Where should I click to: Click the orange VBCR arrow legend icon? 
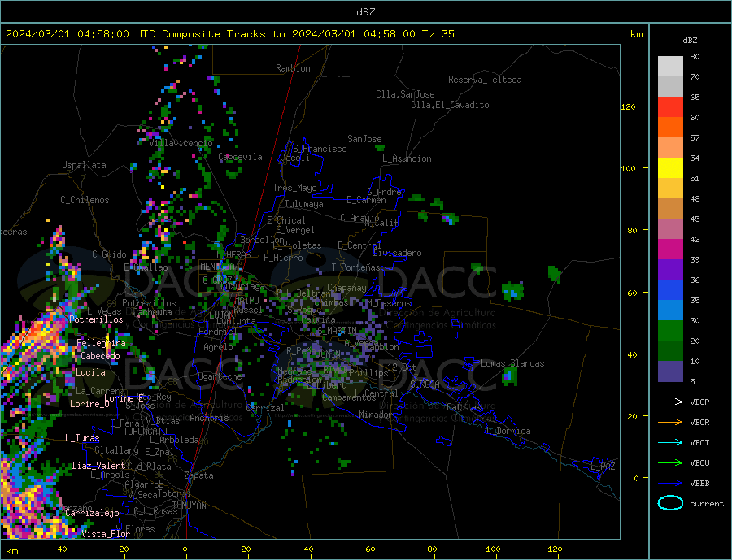(x=670, y=423)
